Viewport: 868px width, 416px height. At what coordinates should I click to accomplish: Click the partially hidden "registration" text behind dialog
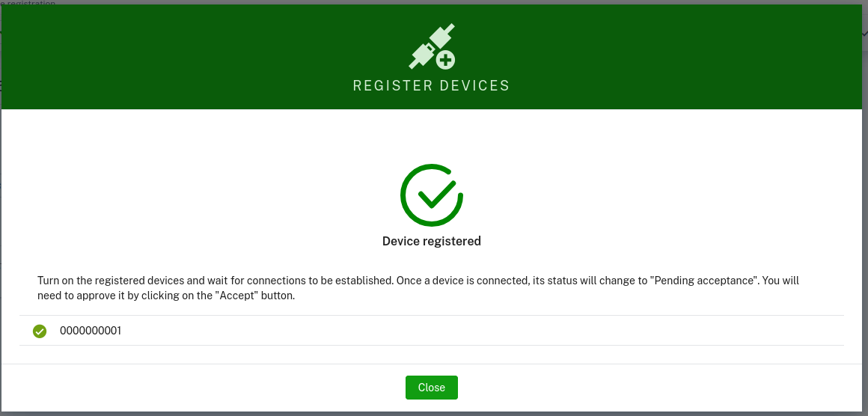click(30, 3)
